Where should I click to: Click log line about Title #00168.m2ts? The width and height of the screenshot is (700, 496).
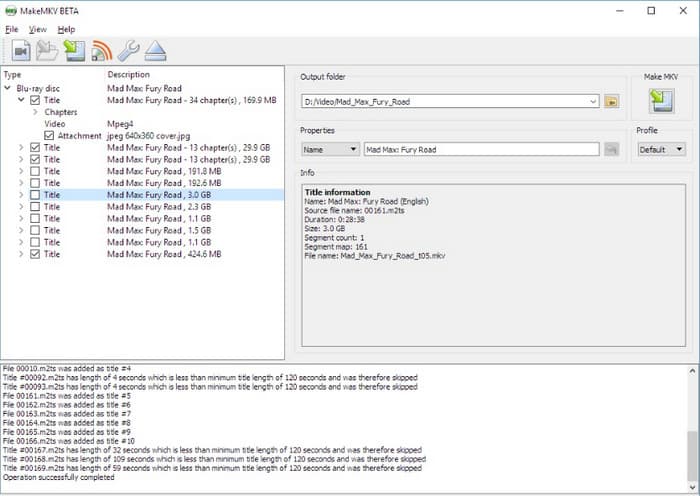pos(214,459)
